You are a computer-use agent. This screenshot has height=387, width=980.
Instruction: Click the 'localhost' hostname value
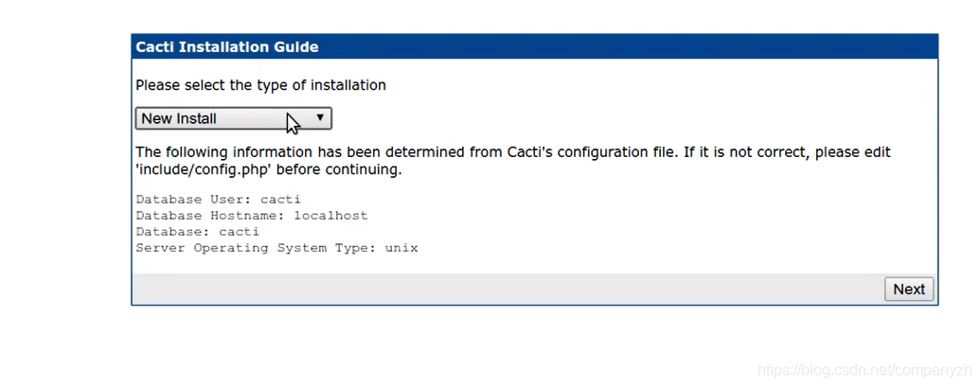pyautogui.click(x=330, y=216)
